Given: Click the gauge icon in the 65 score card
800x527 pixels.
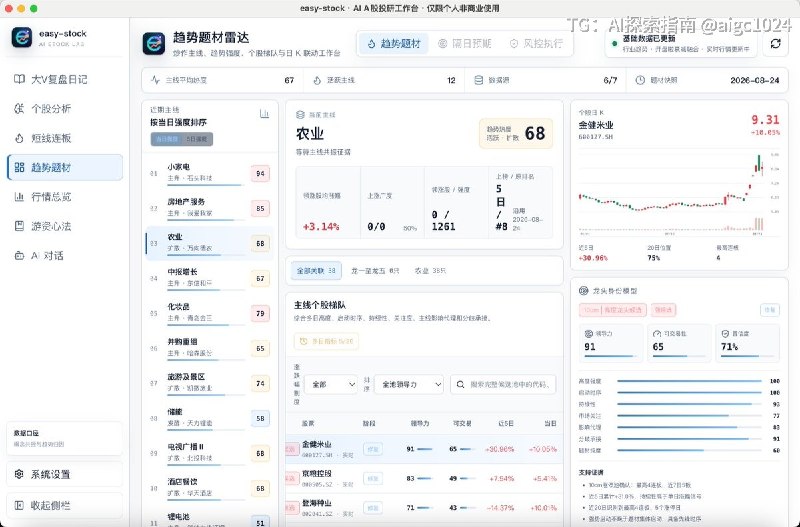Looking at the screenshot, I should click(657, 333).
